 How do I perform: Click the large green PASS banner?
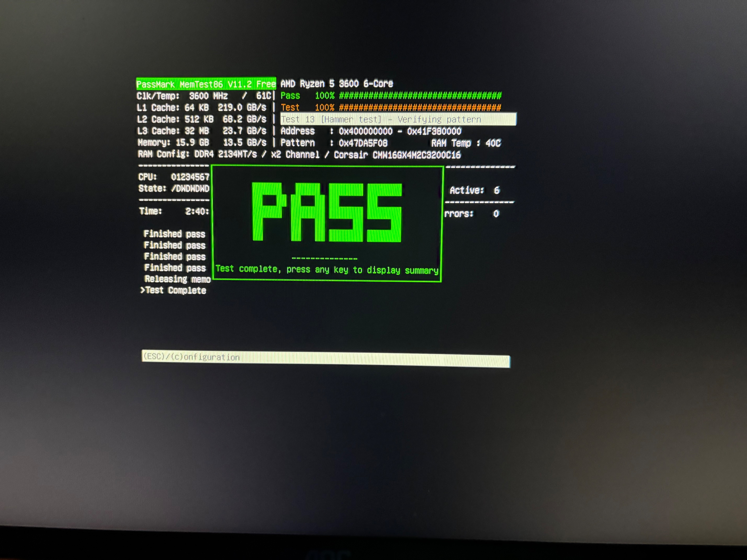pyautogui.click(x=327, y=212)
